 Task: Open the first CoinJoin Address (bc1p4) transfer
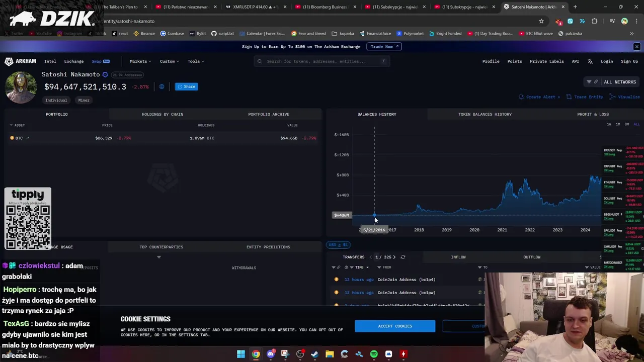click(406, 280)
